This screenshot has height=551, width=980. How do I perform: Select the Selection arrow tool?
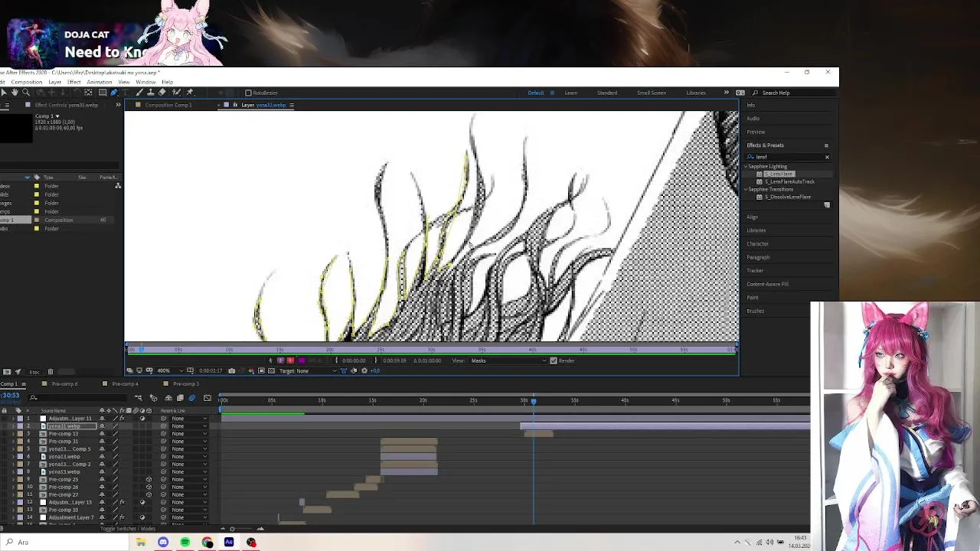[x=4, y=92]
